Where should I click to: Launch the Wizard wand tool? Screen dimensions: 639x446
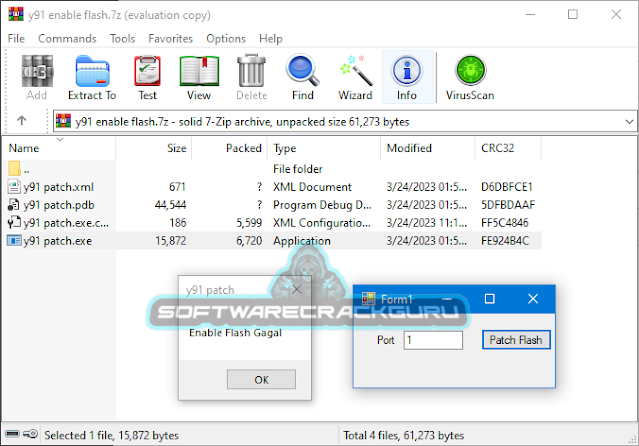[355, 71]
